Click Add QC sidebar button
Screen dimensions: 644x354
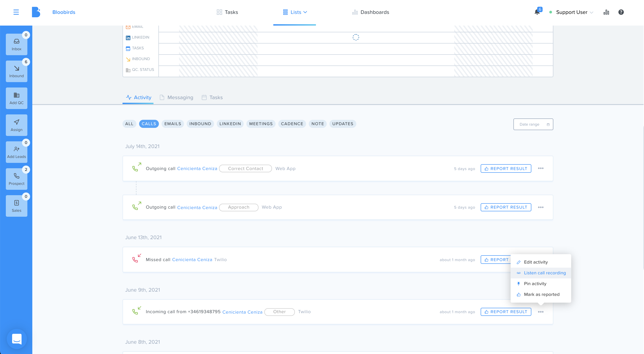coord(17,98)
